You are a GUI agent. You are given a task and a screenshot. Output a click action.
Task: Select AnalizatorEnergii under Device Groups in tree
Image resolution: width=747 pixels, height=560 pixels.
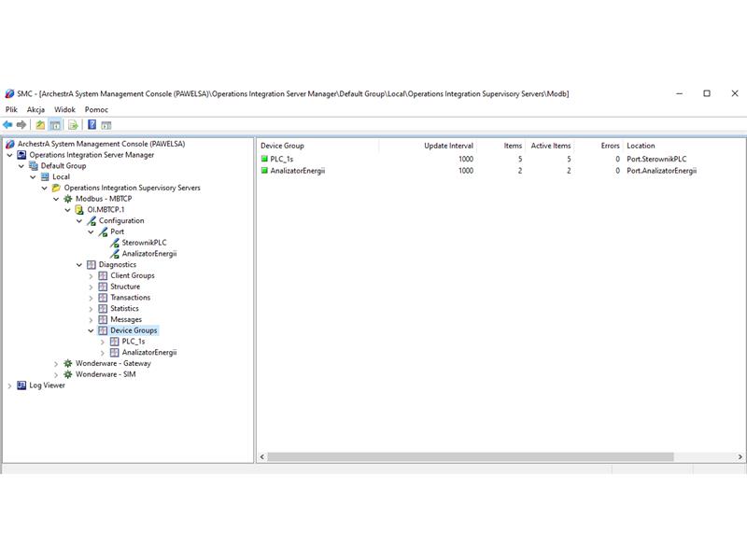click(x=149, y=353)
